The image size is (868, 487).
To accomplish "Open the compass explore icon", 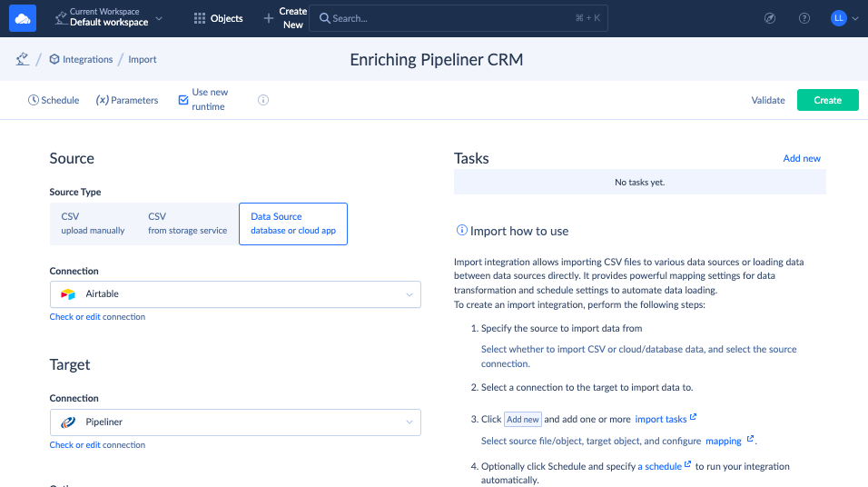I will pos(770,18).
